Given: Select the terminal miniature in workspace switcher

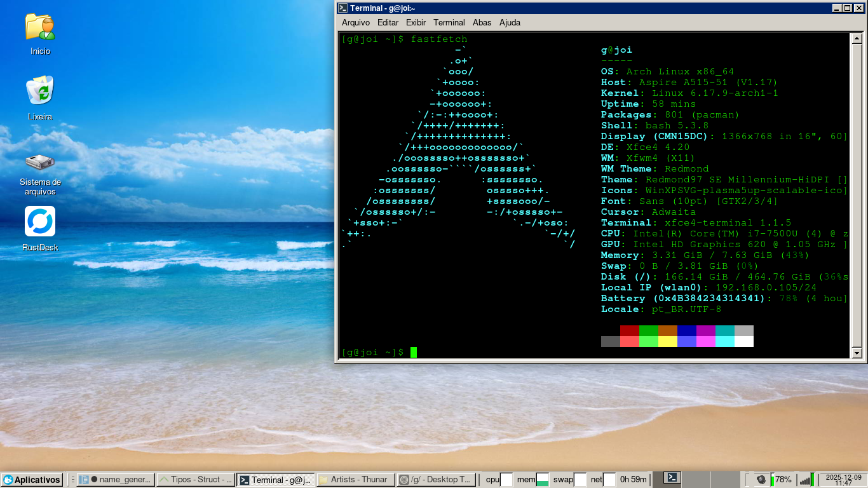Looking at the screenshot, I should (673, 478).
